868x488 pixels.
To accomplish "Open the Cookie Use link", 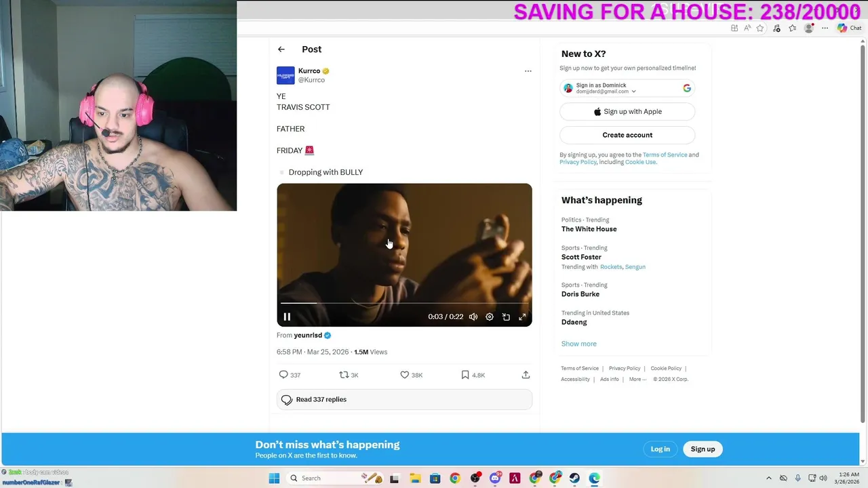I will [x=640, y=162].
